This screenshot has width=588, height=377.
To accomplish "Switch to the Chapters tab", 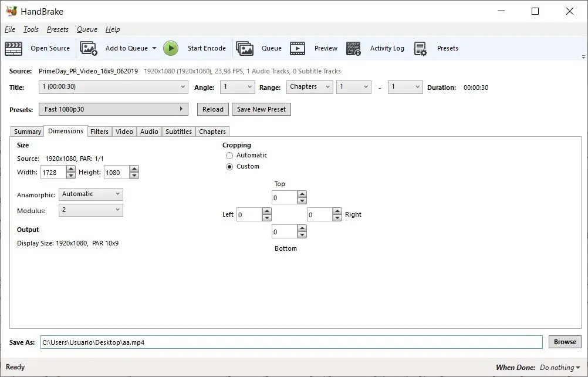I will (x=212, y=132).
